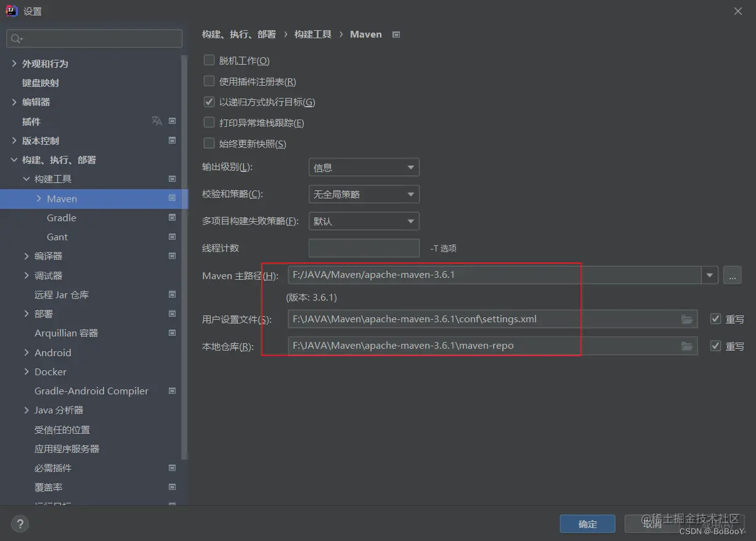Click the project-level icon next to 覆盖率
Image resolution: width=756 pixels, height=541 pixels.
click(x=173, y=487)
